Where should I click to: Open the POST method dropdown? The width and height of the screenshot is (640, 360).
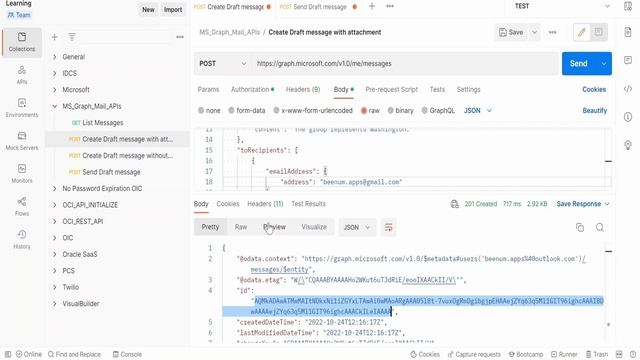(222, 64)
